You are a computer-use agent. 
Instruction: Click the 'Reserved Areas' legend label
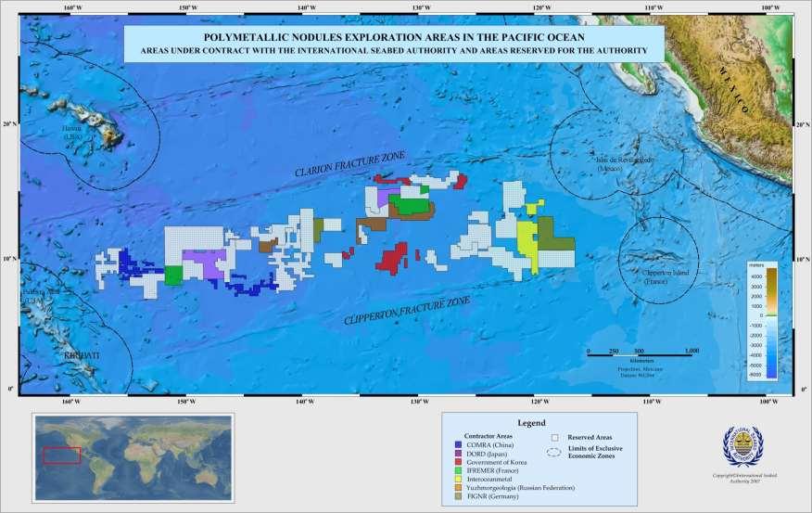click(590, 437)
